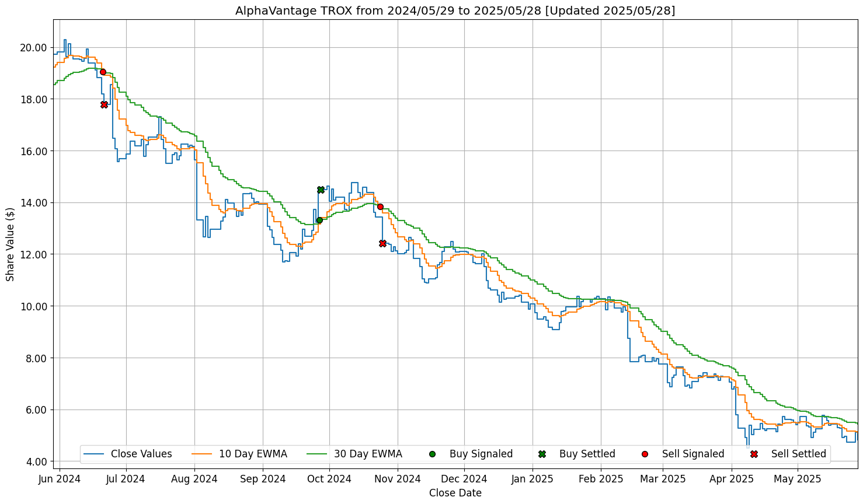Click the buy signaled green dot near October 2024
Image resolution: width=863 pixels, height=504 pixels.
[x=319, y=220]
